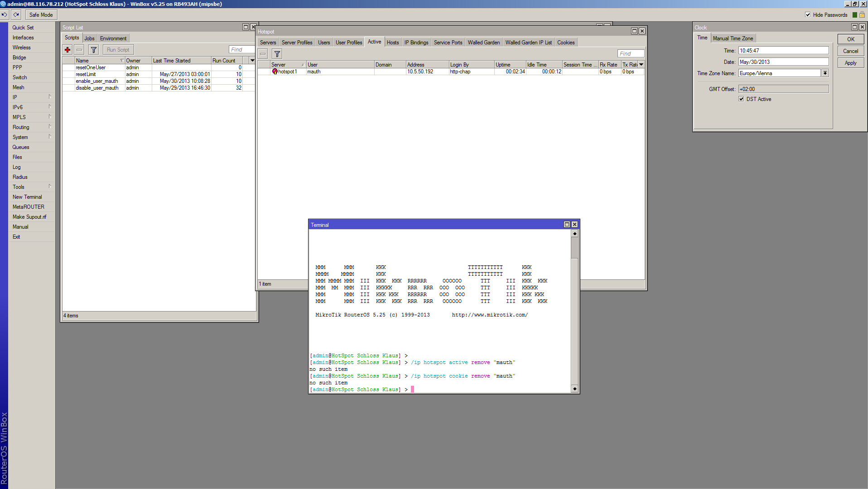Image resolution: width=868 pixels, height=489 pixels.
Task: Select the disable_user_mauth script row
Action: pyautogui.click(x=159, y=88)
